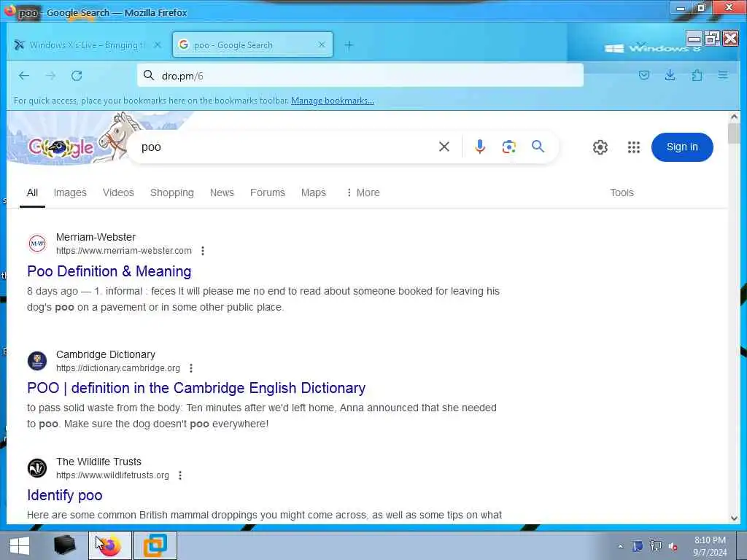Image resolution: width=747 pixels, height=560 pixels.
Task: Clear the search box with the X icon
Action: [444, 147]
